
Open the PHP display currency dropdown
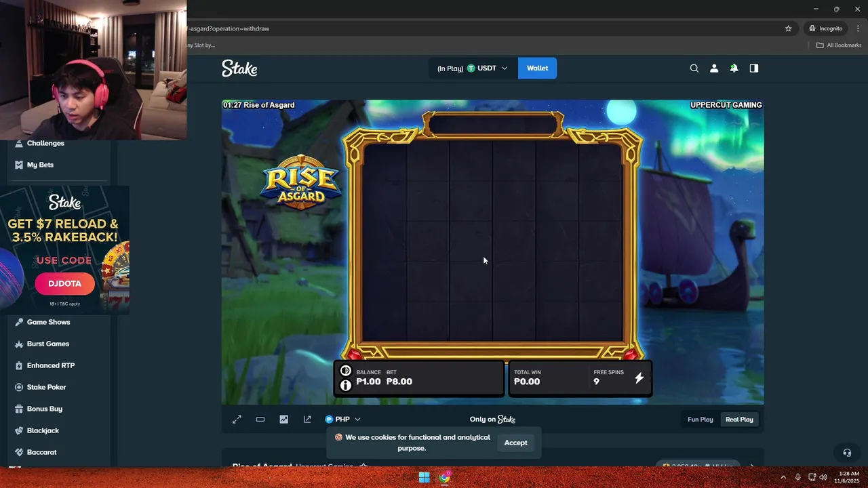click(x=342, y=420)
